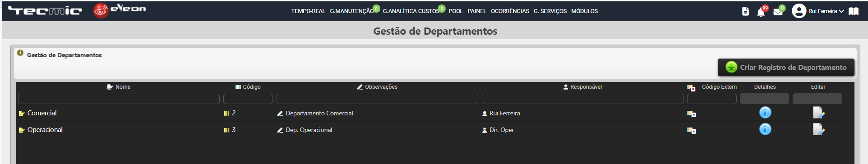Open the MÓDULOS menu
The image size is (868, 164).
(584, 11)
